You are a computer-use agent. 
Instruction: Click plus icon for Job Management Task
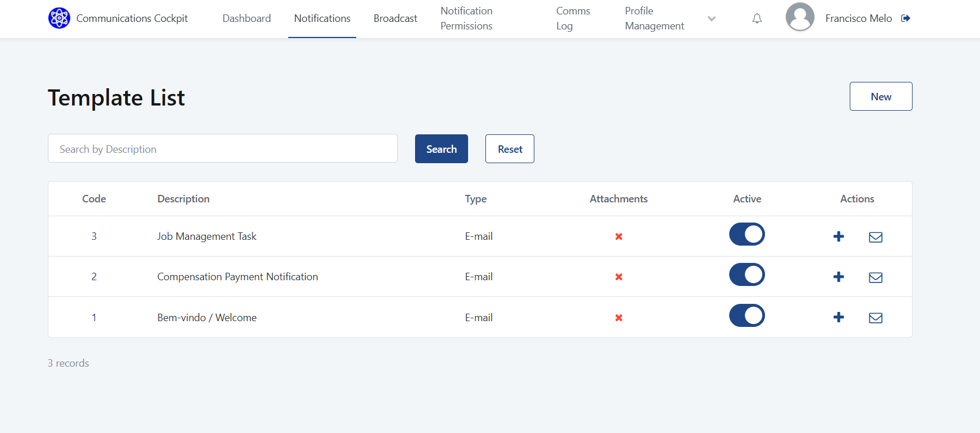(839, 236)
